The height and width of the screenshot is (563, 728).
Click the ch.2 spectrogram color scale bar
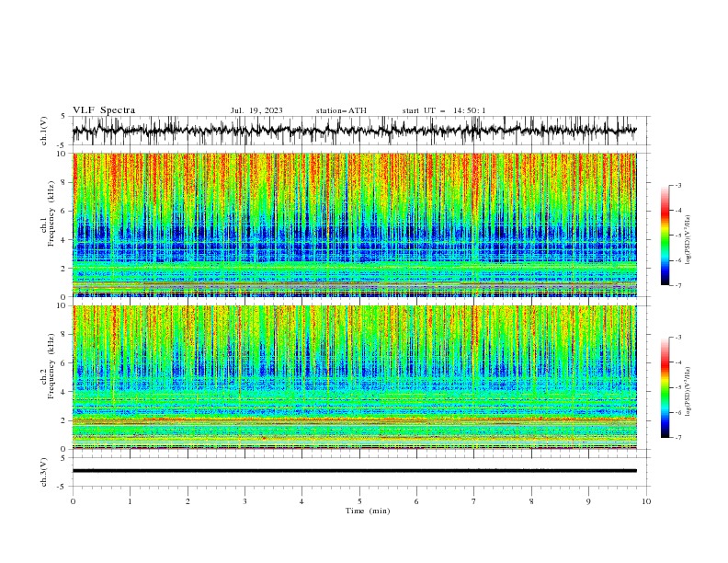(x=665, y=387)
